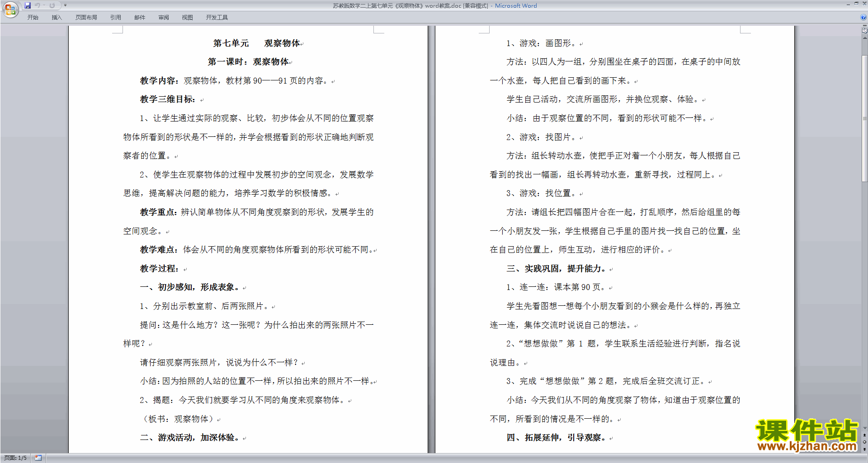Click the scrollbar up arrow

pyautogui.click(x=864, y=38)
